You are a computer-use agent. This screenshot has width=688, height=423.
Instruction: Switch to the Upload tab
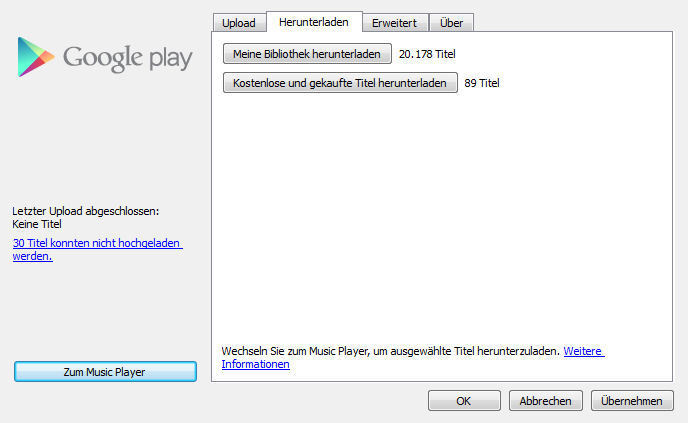239,23
